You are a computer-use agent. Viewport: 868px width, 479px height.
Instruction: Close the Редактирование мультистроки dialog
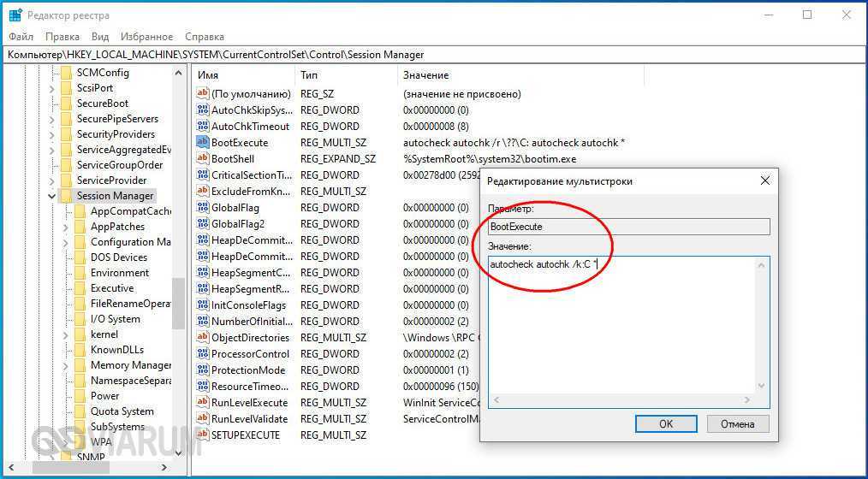(x=765, y=180)
